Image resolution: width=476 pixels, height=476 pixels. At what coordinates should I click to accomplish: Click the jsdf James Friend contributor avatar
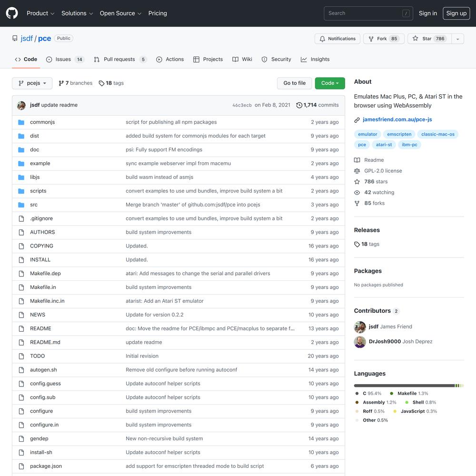pyautogui.click(x=360, y=327)
